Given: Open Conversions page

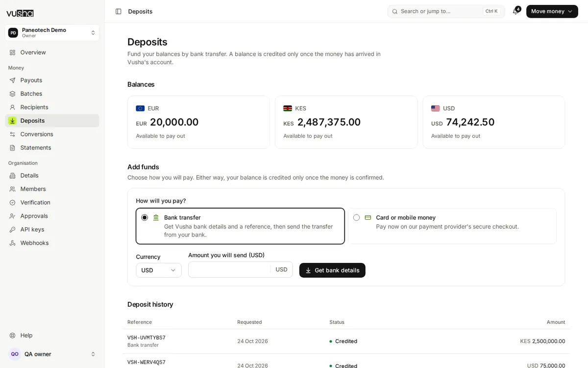Looking at the screenshot, I should click(x=52, y=134).
